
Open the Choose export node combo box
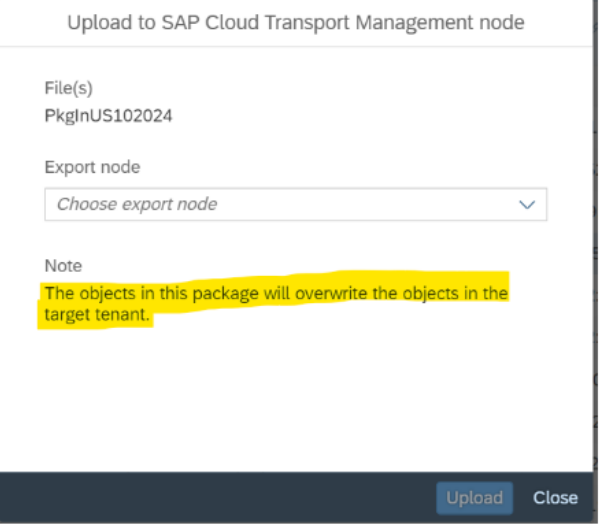[296, 204]
